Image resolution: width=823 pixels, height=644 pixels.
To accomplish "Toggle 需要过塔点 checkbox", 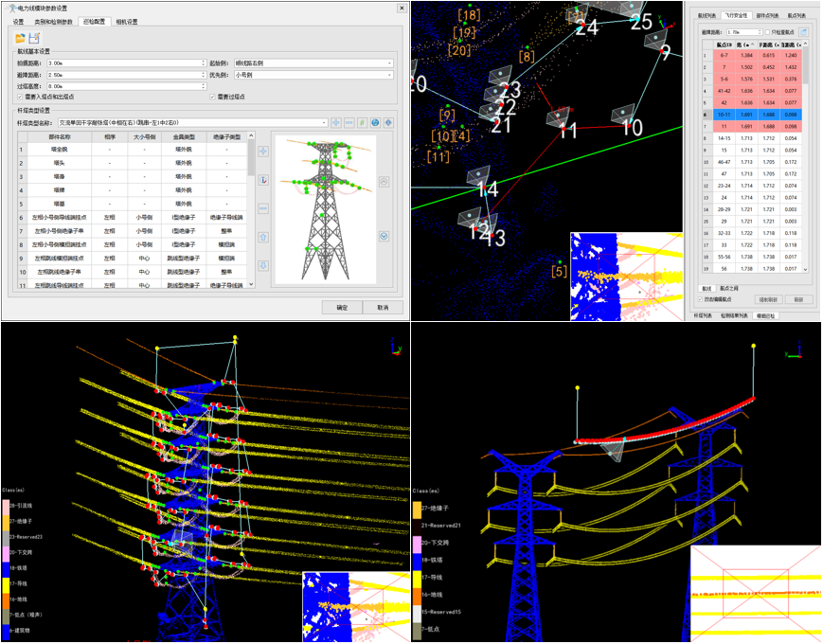I will pyautogui.click(x=212, y=97).
